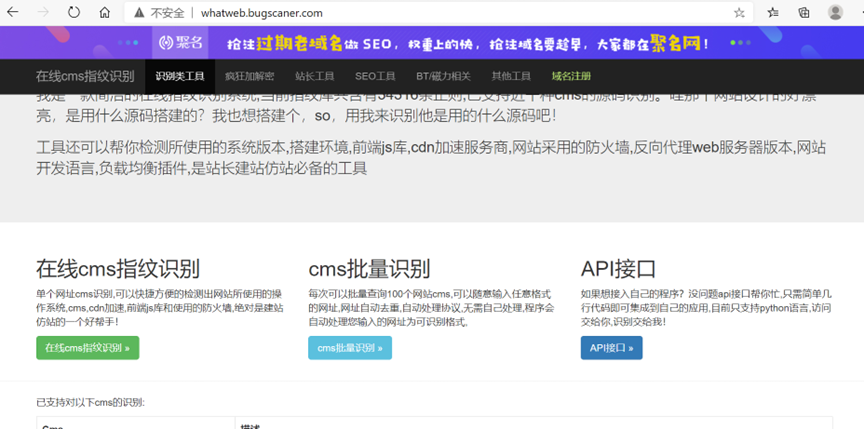Click the 已支持对以下cms的识别 label

coord(90,403)
